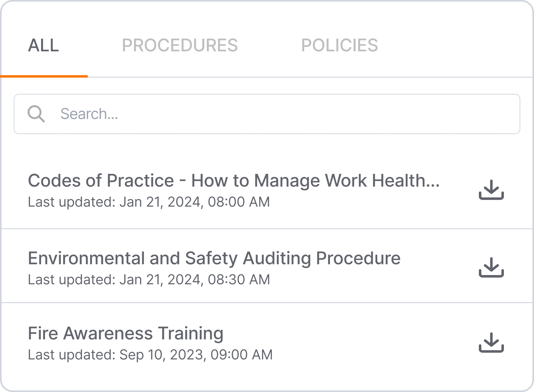Open Environmental and Safety Auditing Procedure title

[x=214, y=258]
